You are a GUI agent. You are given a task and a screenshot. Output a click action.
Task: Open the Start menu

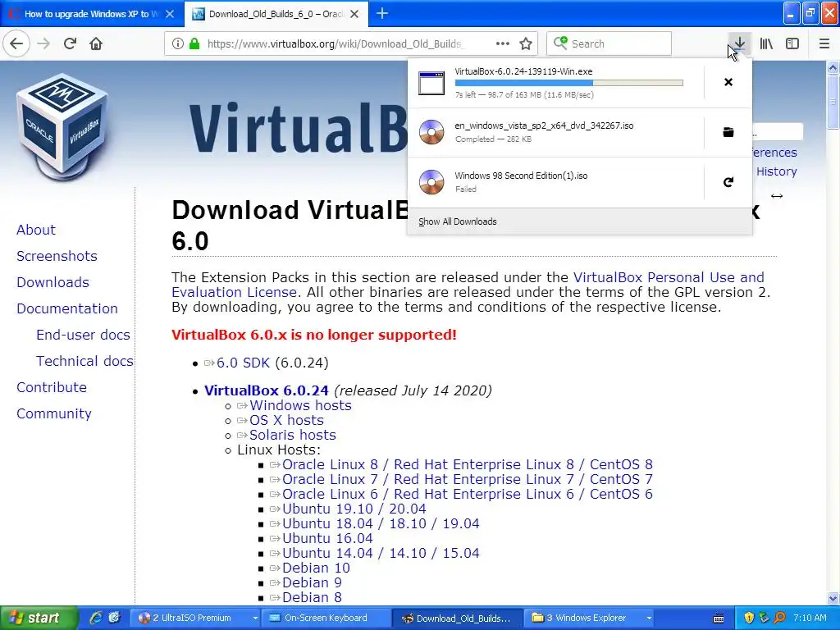click(39, 618)
